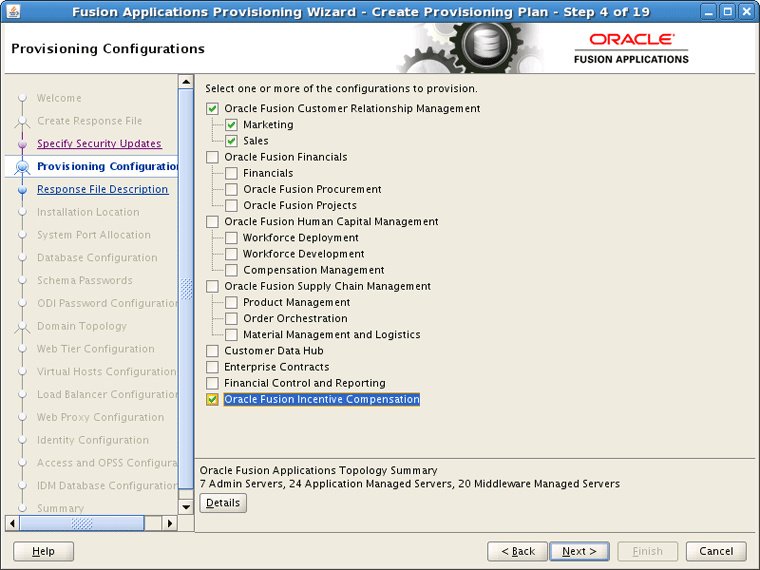Click the Help button

coord(44,551)
